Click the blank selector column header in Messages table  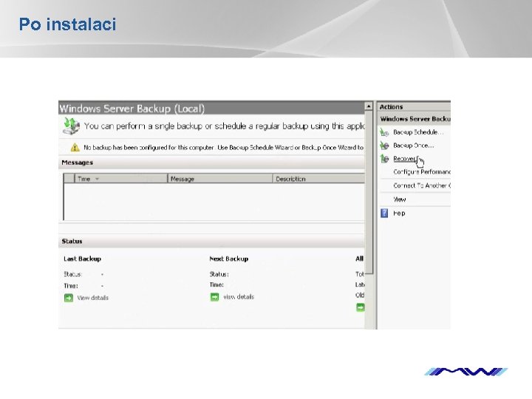69,179
